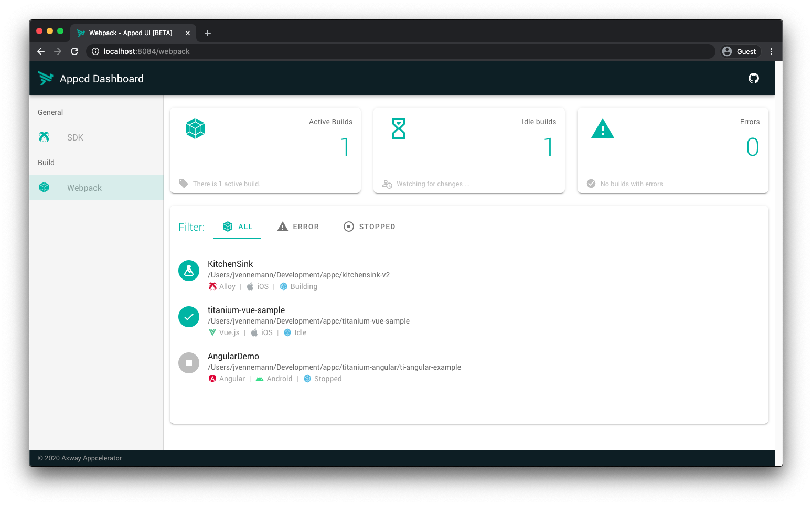Click the Active Builds cube icon
The image size is (812, 505).
(x=195, y=128)
